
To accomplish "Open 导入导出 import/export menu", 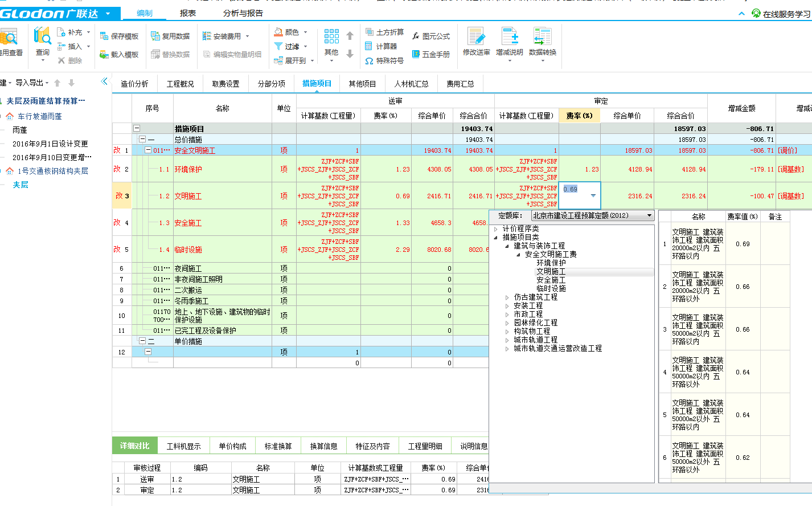I will click(32, 83).
